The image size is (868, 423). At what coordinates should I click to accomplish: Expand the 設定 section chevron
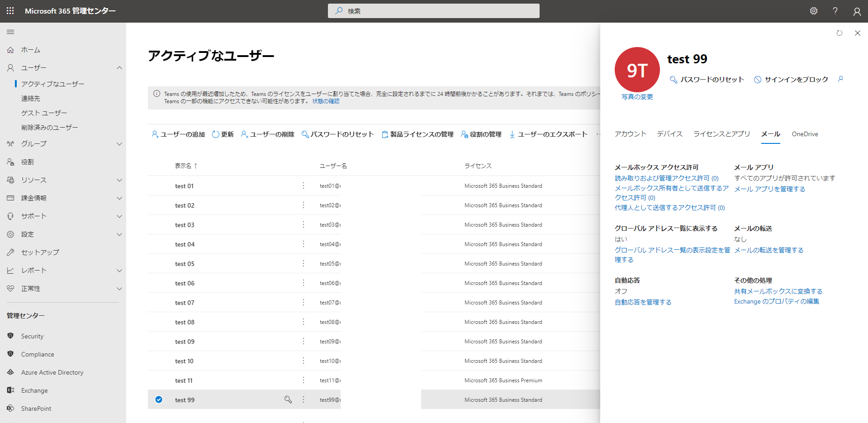click(x=119, y=234)
